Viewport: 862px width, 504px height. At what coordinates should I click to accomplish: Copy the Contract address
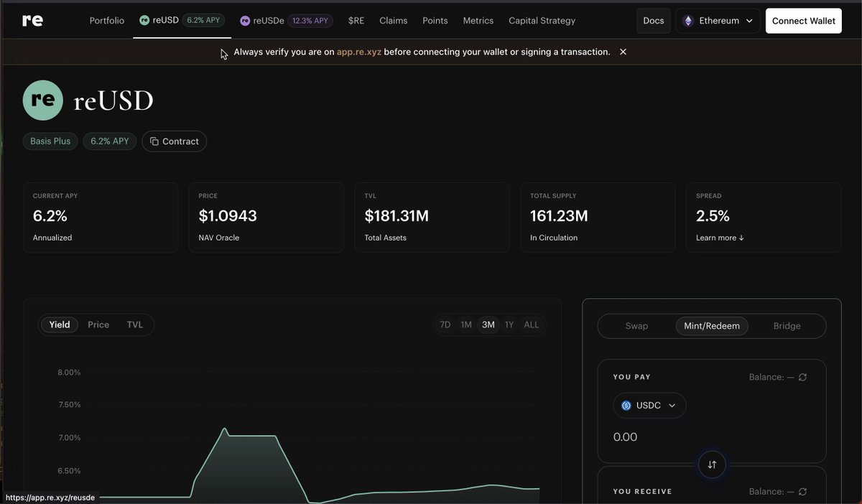click(x=174, y=141)
